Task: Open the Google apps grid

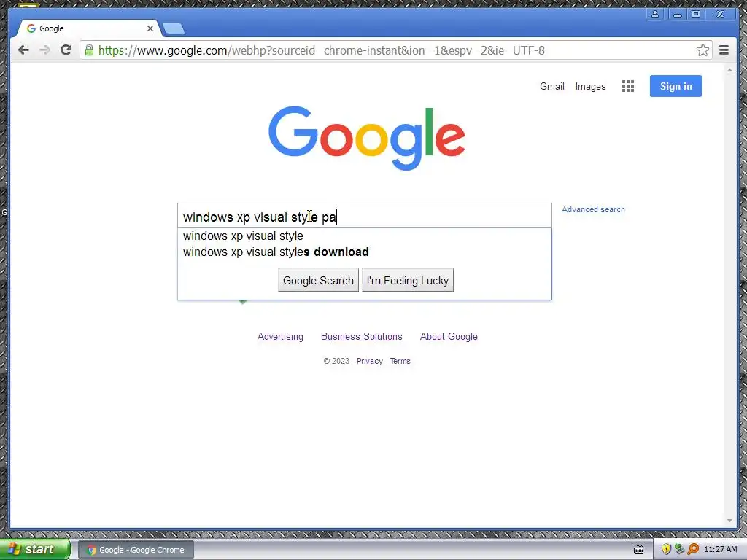Action: coord(628,86)
